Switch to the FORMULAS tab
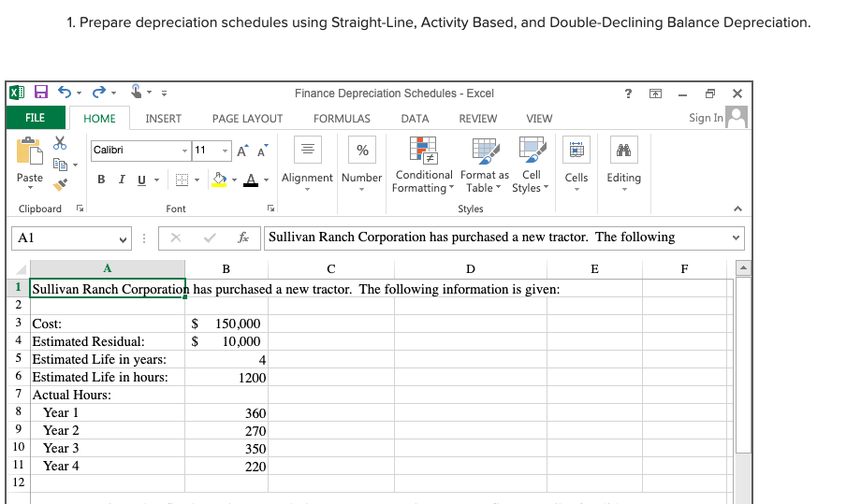This screenshot has height=504, width=861. pos(343,119)
